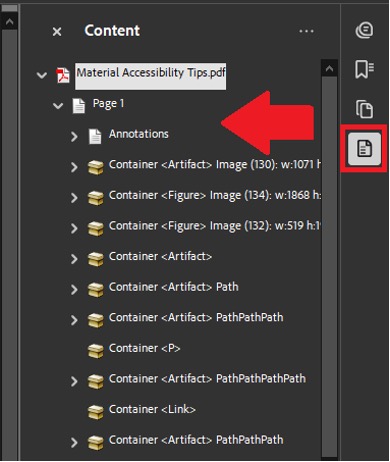Viewport: 390px width, 462px height.
Task: Close the Content panel with the X
Action: 57,32
